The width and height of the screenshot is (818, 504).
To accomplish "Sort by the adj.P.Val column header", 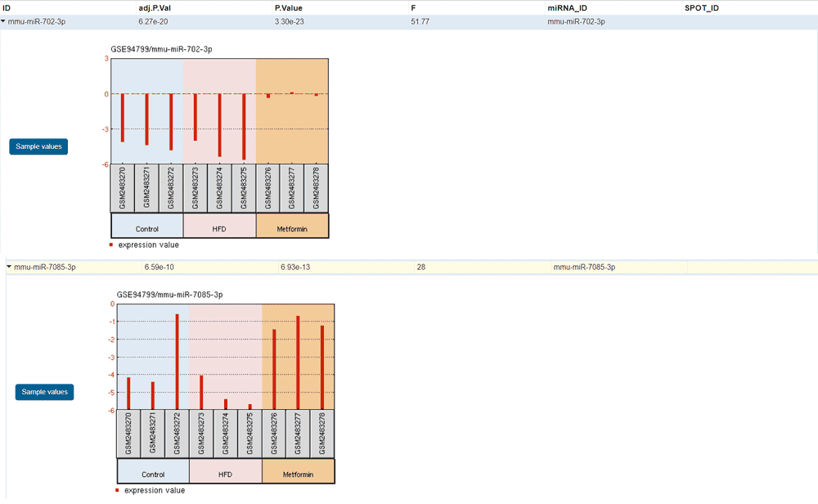I will [x=155, y=7].
